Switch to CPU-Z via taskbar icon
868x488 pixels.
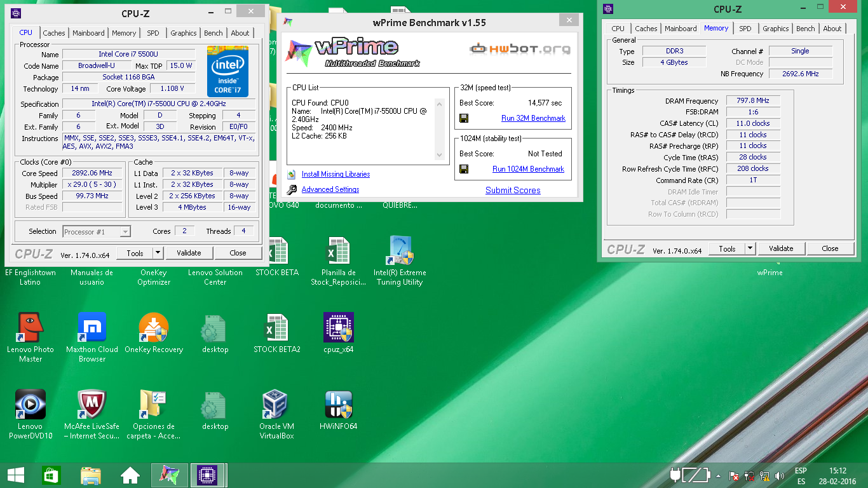[206, 475]
